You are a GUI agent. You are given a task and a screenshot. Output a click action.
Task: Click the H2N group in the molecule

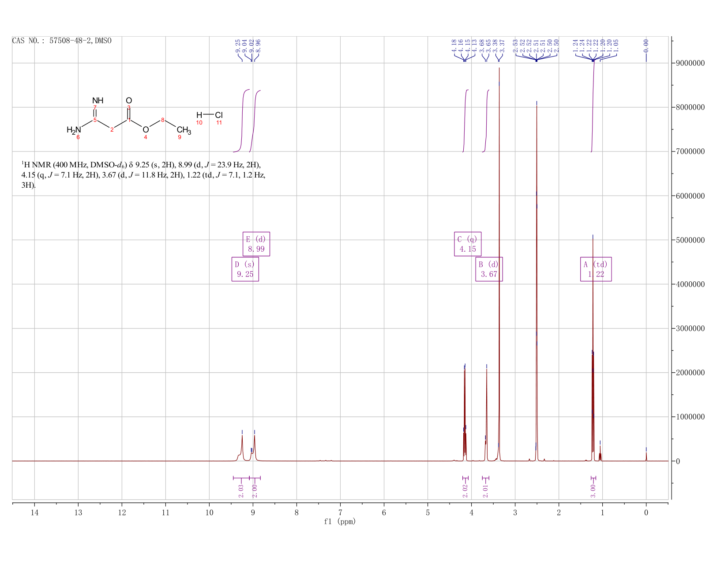[74, 130]
